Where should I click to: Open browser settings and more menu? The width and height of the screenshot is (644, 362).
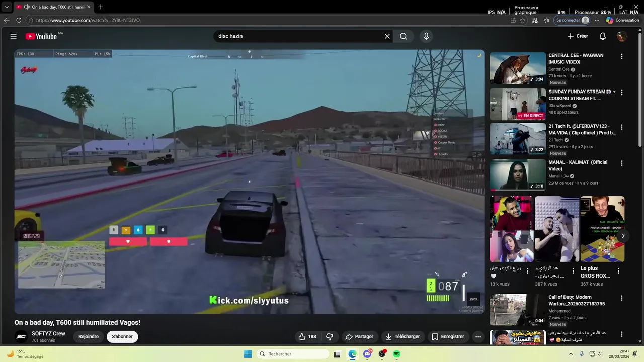point(597,20)
